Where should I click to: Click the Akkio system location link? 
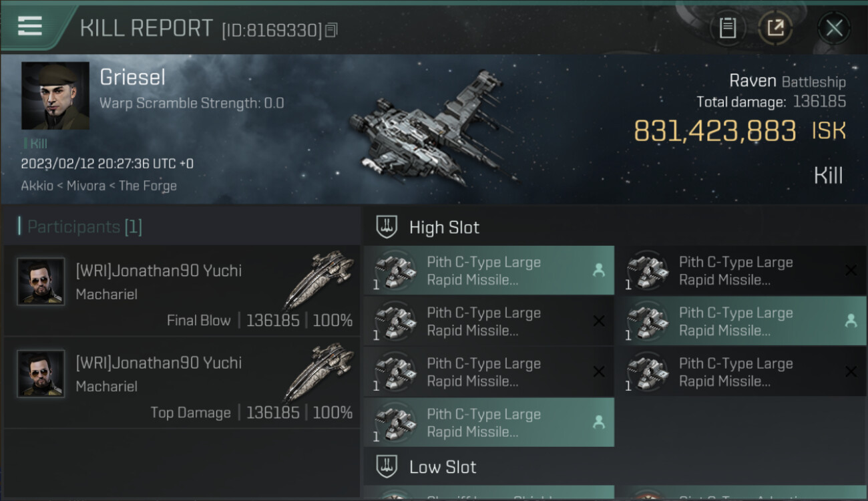pyautogui.click(x=37, y=186)
